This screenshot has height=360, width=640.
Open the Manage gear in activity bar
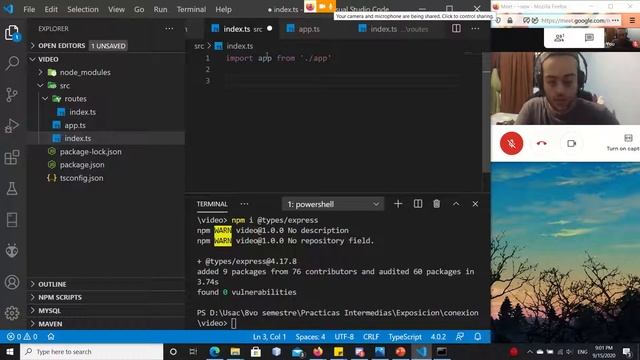click(12, 313)
